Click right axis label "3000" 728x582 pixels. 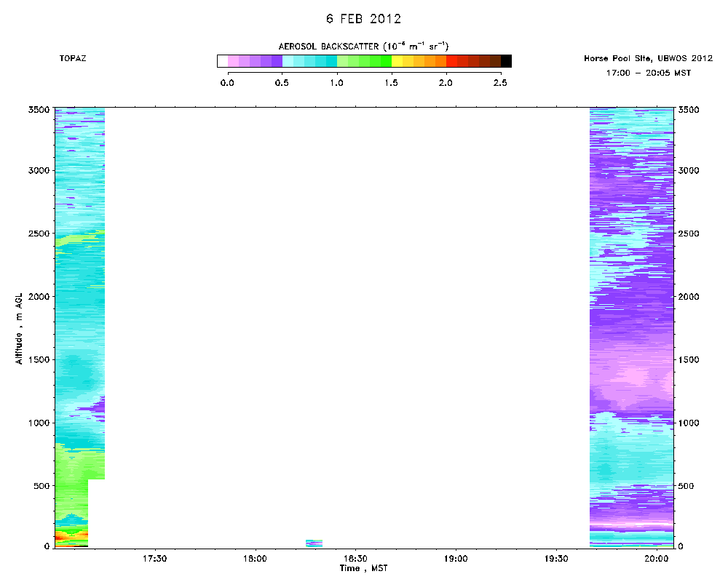point(689,170)
